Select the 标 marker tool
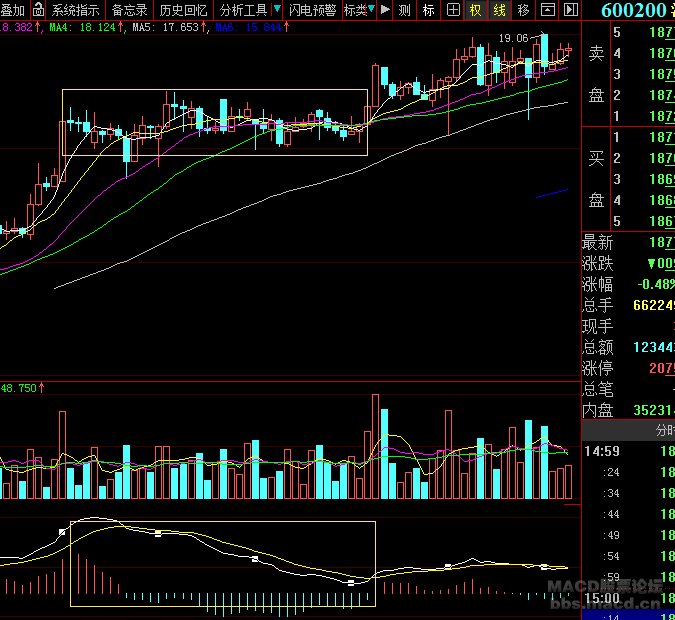 [428, 10]
